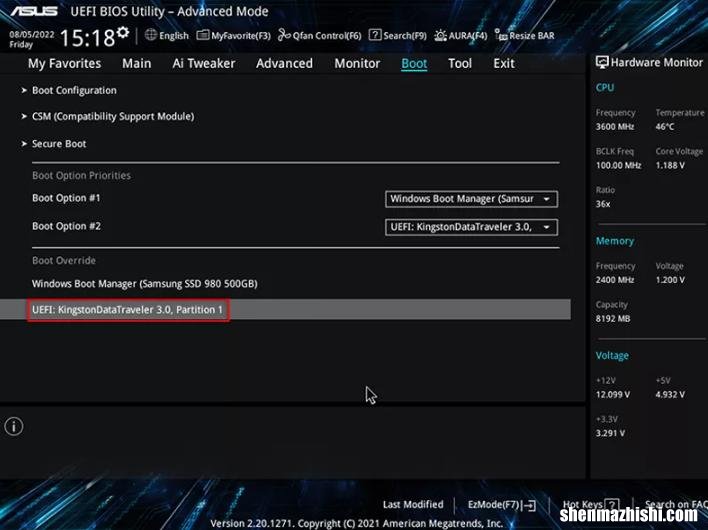Open Qfan Control(F6)

327,36
